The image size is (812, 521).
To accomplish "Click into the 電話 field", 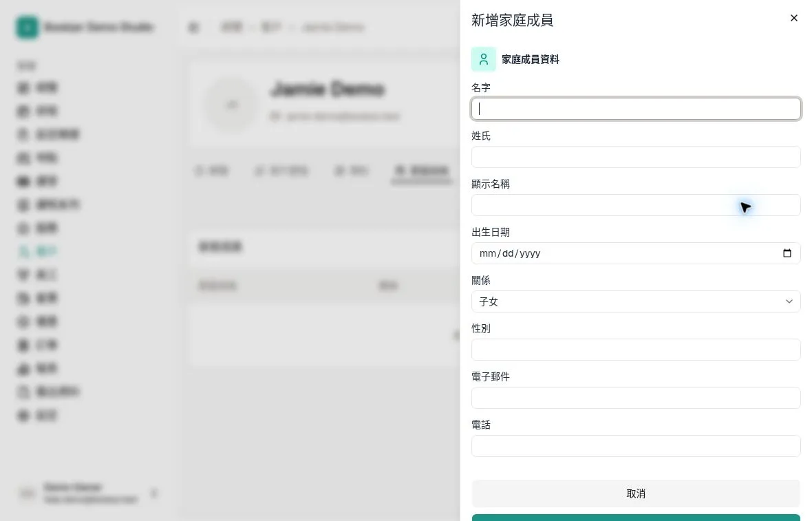I will coord(636,446).
